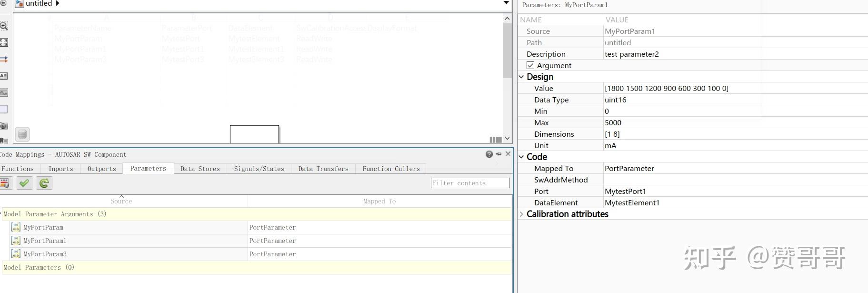Screen dimensions: 868x293
Task: Click the MyPortParam parameter icon
Action: click(x=16, y=227)
